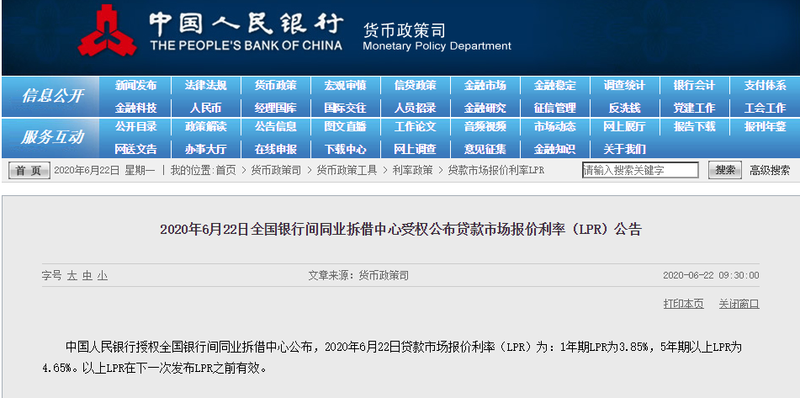Follow the breadcrumb link 利率政策

(x=412, y=170)
